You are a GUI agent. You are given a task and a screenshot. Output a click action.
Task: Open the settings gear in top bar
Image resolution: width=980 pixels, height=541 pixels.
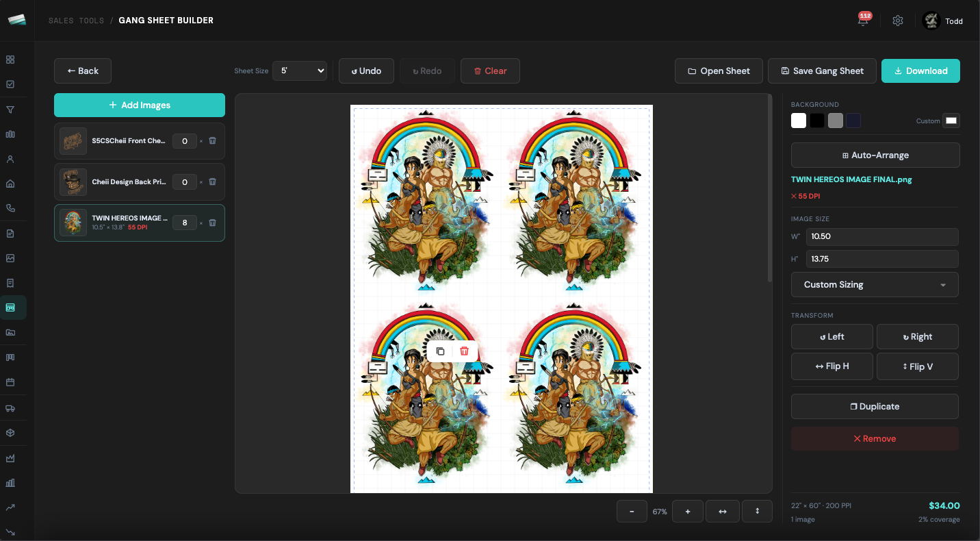tap(898, 21)
